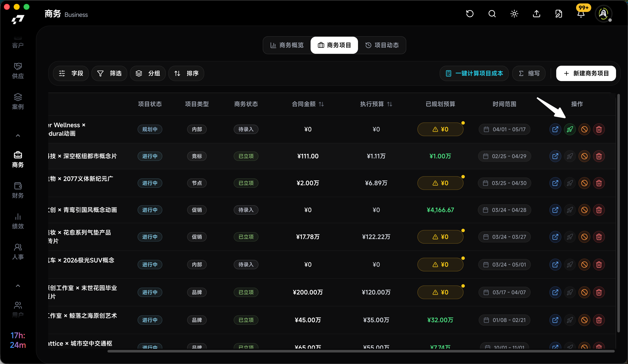
Task: Open the search icon in header
Action: pyautogui.click(x=492, y=14)
